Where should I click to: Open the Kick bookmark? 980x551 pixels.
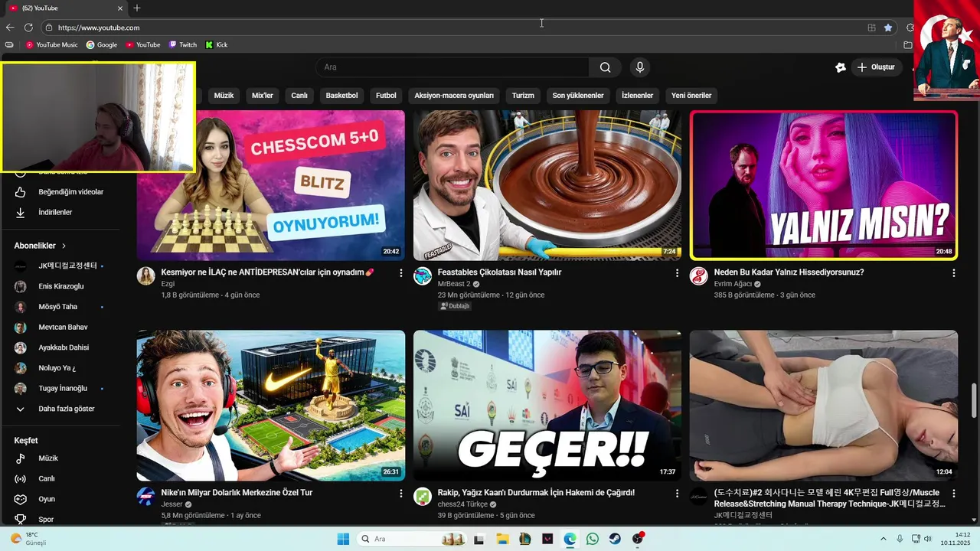[x=217, y=45]
